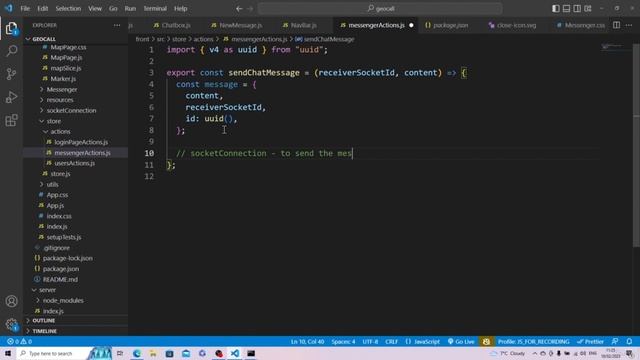Click the feedback icon in status bar
This screenshot has width=640, height=360.
tap(615, 342)
